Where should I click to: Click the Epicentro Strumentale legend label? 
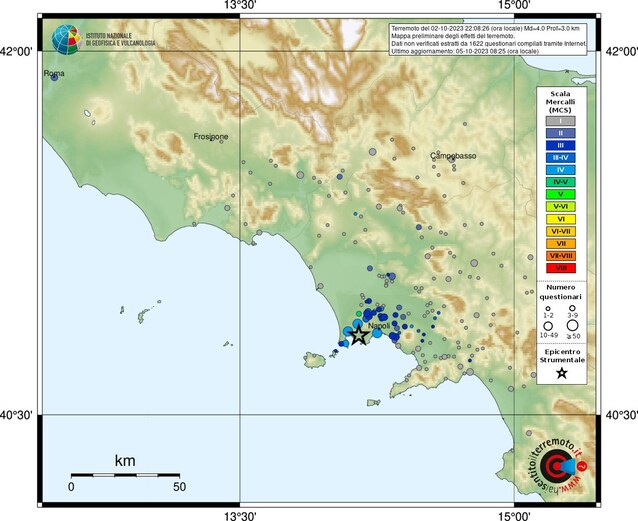(x=562, y=356)
